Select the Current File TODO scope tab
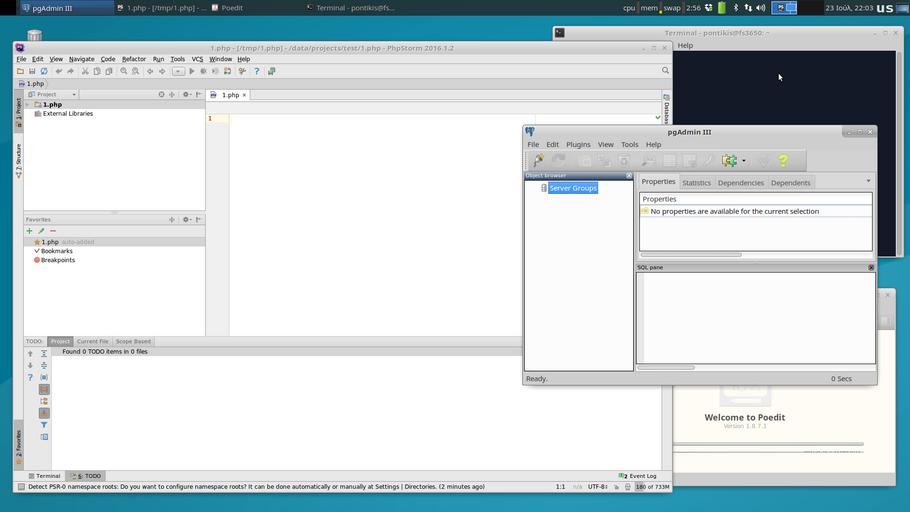Image resolution: width=910 pixels, height=512 pixels. click(x=93, y=341)
